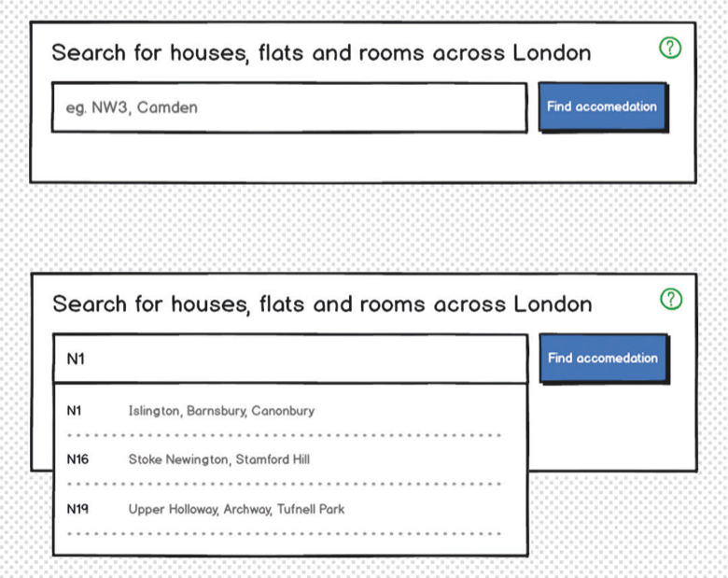This screenshot has height=578, width=728.
Task: Focus the empty 'eg. NW3, Camden' search field
Action: 289,107
